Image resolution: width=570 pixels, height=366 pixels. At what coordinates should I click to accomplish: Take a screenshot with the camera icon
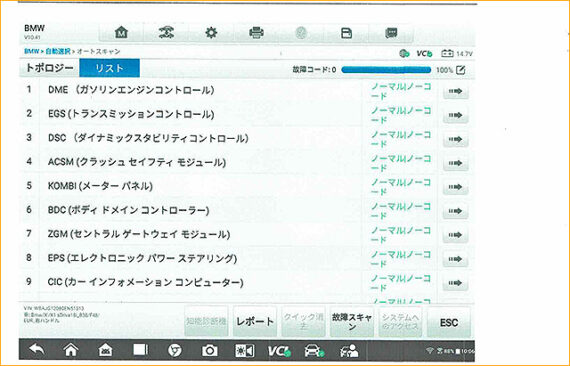coord(209,350)
